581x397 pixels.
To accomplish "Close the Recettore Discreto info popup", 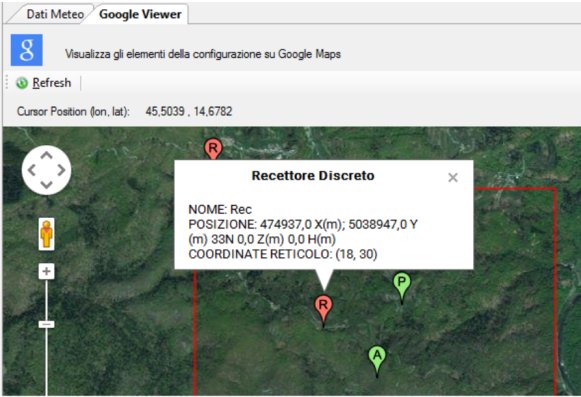I will click(x=453, y=178).
